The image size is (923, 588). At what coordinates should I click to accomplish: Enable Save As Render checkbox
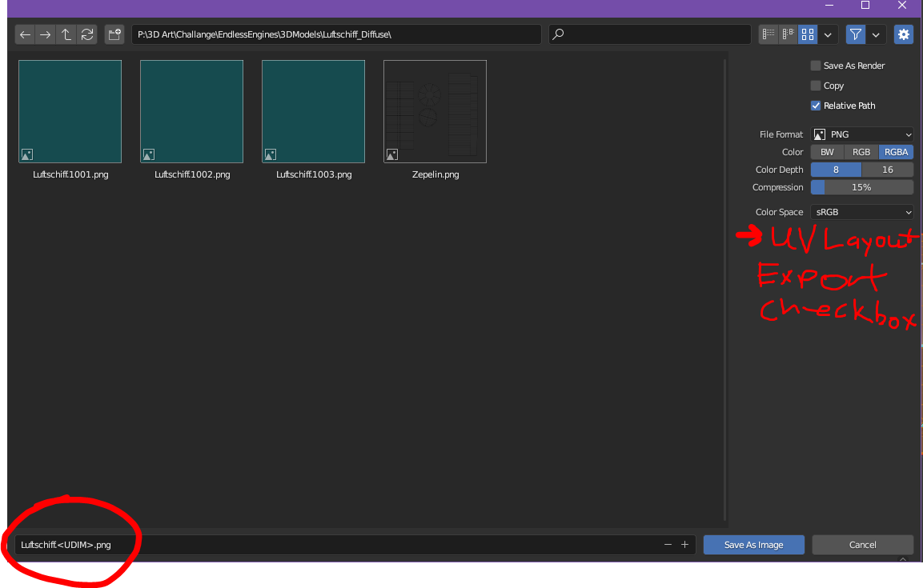point(816,66)
